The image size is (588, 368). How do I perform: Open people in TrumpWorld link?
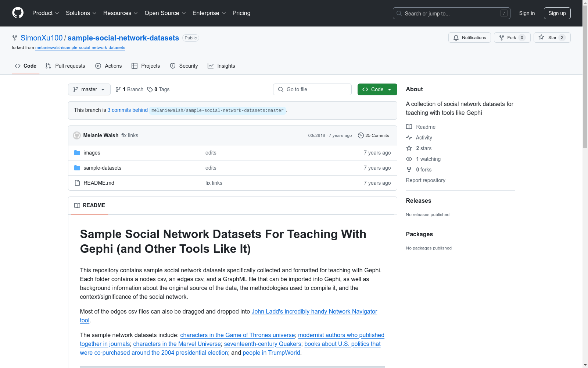click(x=271, y=353)
